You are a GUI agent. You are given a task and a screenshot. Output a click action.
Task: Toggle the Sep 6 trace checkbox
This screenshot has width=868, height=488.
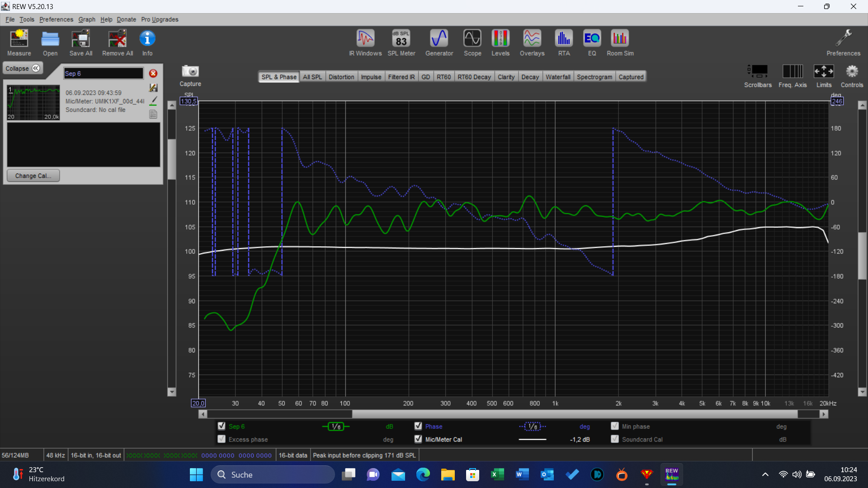pyautogui.click(x=222, y=426)
